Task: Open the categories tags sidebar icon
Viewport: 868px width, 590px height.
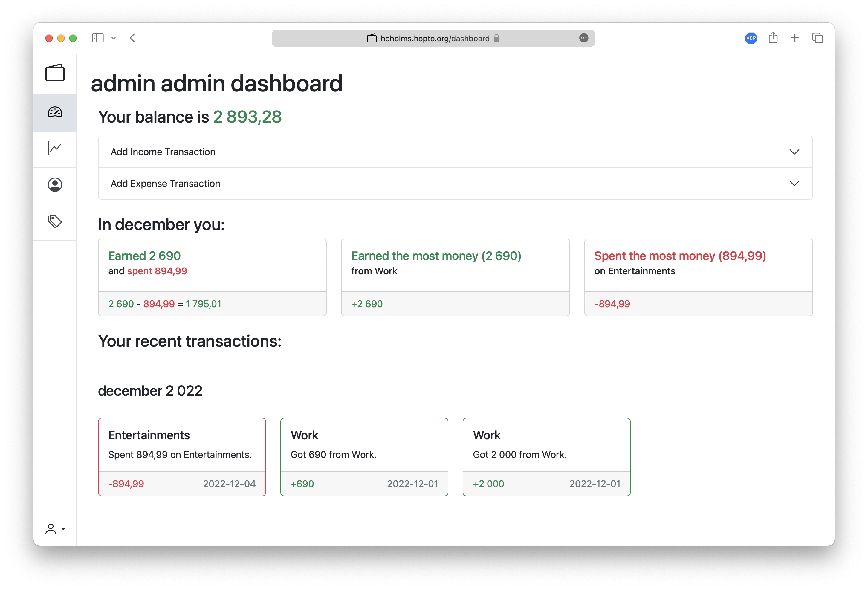Action: (55, 221)
